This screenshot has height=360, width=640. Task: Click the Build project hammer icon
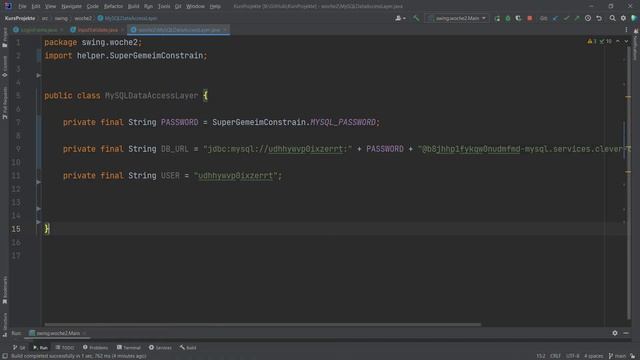coord(416,18)
